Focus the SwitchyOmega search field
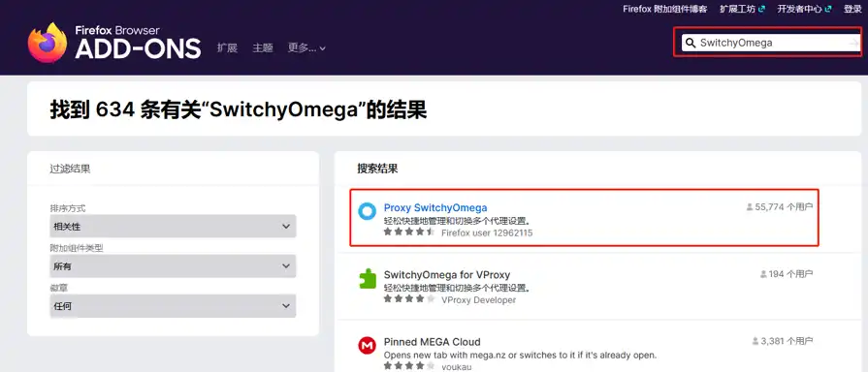868x372 pixels. 772,43
